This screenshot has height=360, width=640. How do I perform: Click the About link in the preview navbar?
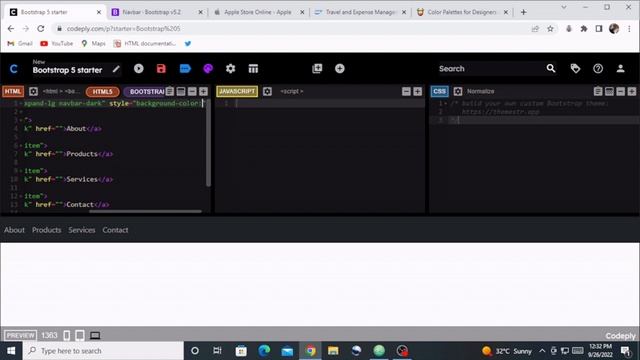coord(14,230)
